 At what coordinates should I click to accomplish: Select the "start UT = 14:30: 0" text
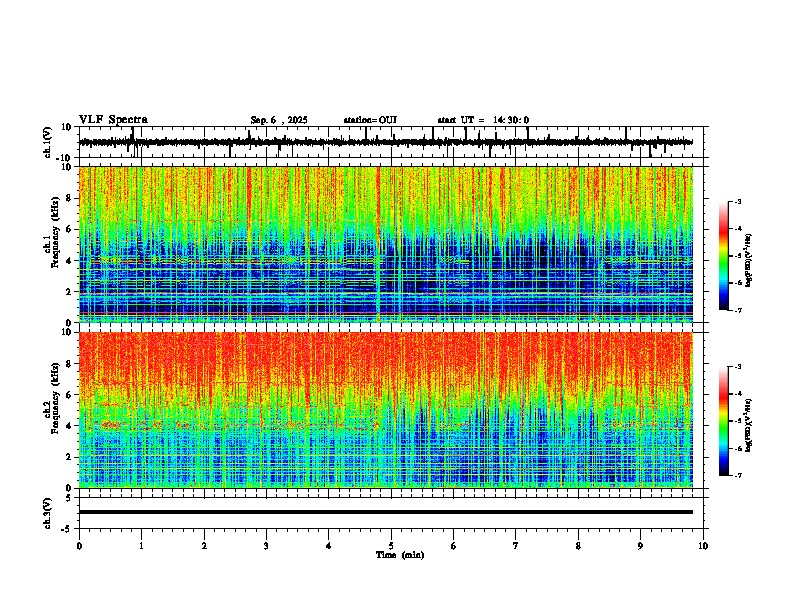483,120
